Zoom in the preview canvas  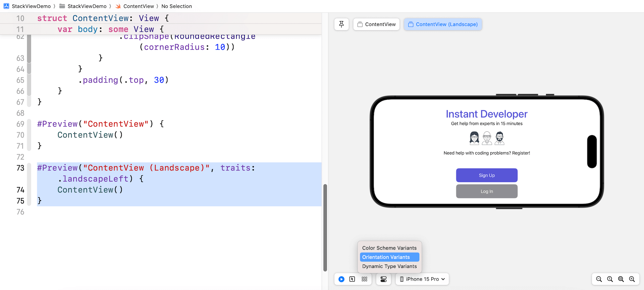pos(632,279)
